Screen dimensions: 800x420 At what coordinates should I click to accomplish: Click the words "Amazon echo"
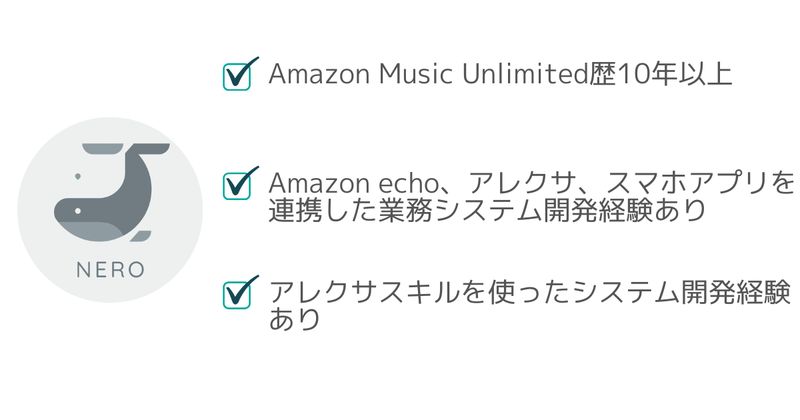pyautogui.click(x=334, y=183)
